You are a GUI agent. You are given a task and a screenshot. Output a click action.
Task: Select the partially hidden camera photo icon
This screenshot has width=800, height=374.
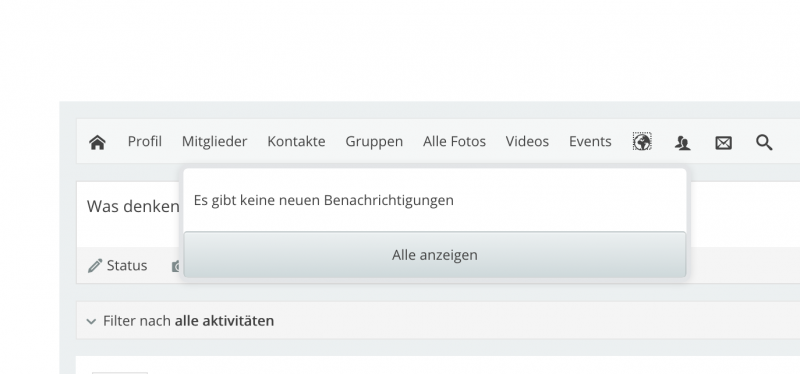coord(177,266)
